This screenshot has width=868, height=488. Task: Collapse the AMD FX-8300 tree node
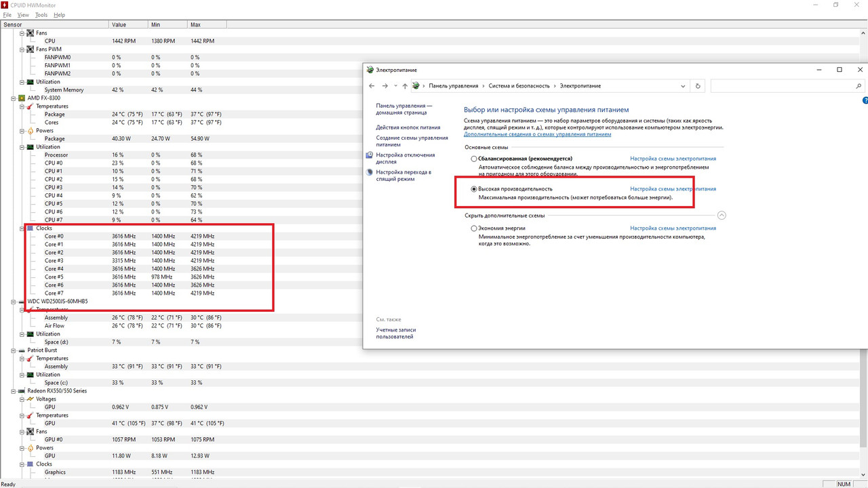point(14,98)
